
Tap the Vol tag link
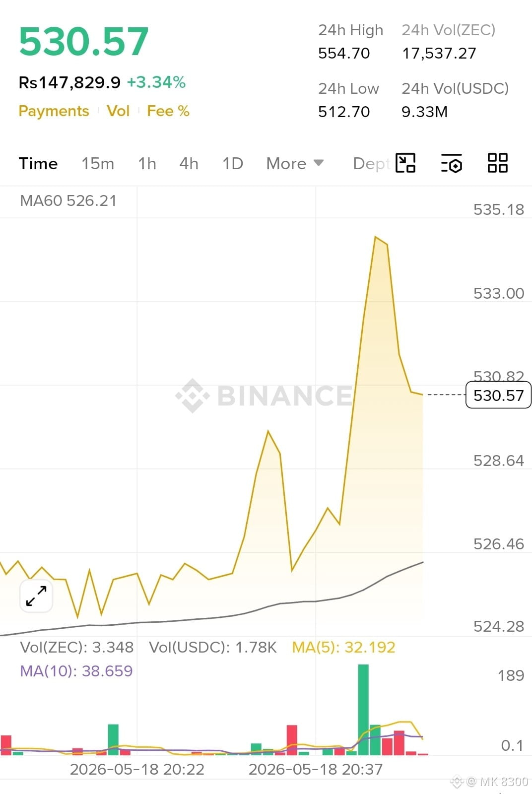click(x=118, y=111)
